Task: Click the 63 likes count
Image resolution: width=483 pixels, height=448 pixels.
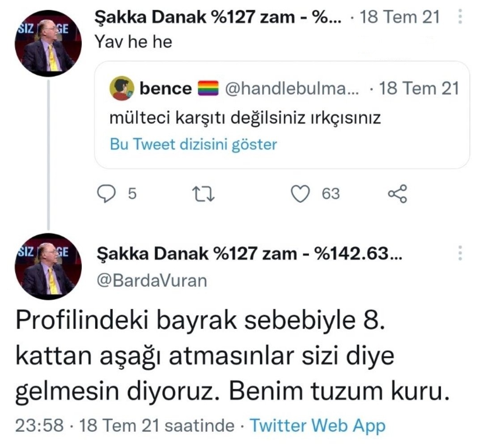Action: point(331,194)
